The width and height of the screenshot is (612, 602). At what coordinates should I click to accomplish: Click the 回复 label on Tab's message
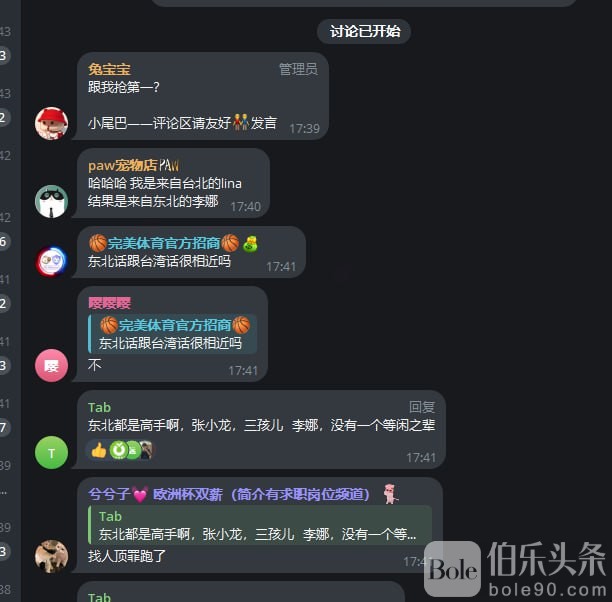click(422, 407)
